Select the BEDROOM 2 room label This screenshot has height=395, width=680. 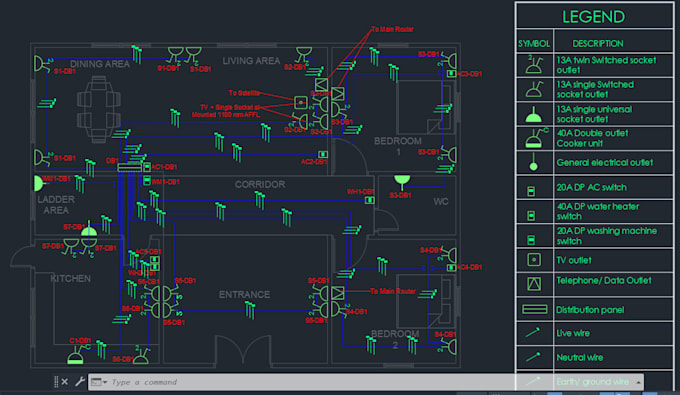tap(395, 339)
